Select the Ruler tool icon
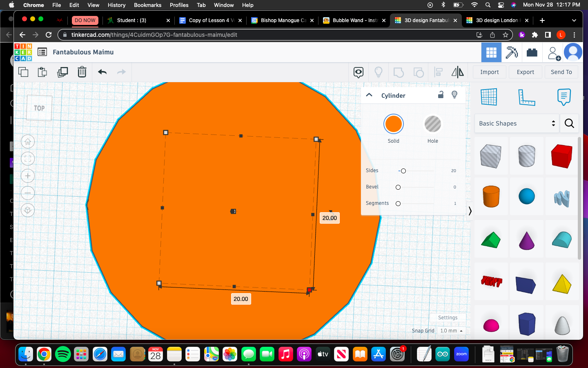The image size is (588, 368). point(527,97)
